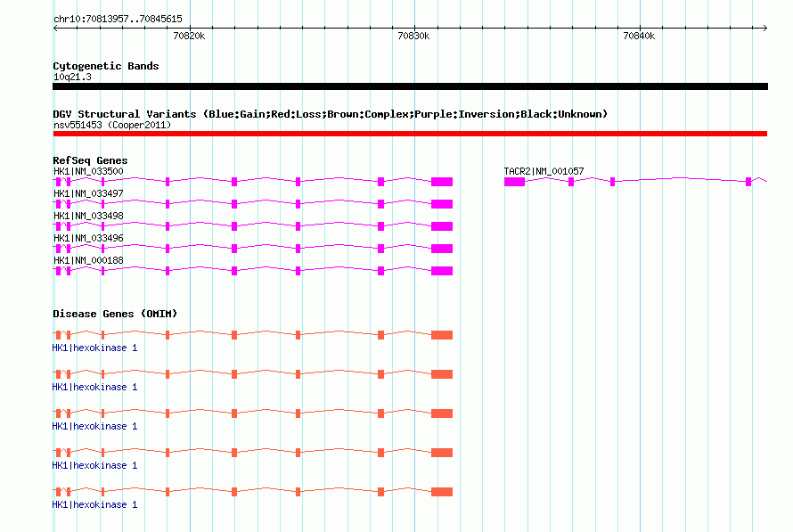
Task: Select the large last exon of HK1 NM_033498
Action: click(442, 226)
